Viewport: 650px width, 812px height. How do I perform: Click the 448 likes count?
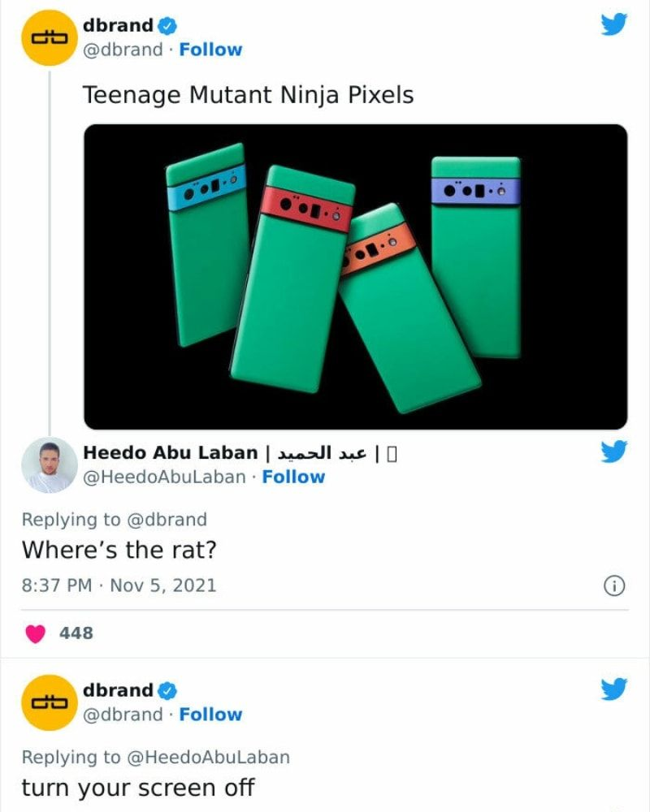pyautogui.click(x=76, y=633)
